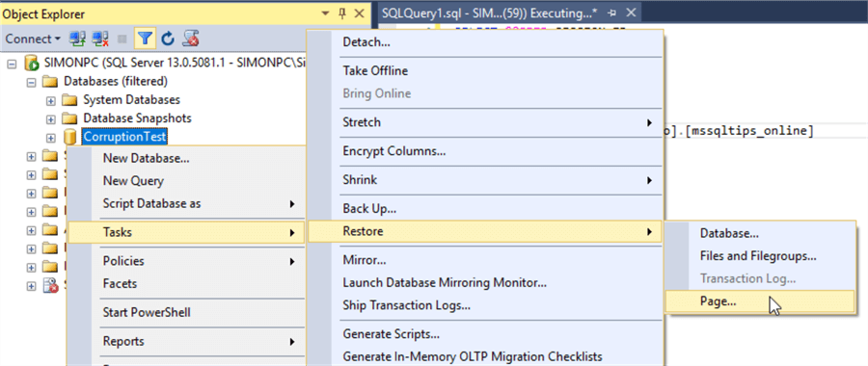Choose Take Offline from Tasks menu

[x=485, y=70]
